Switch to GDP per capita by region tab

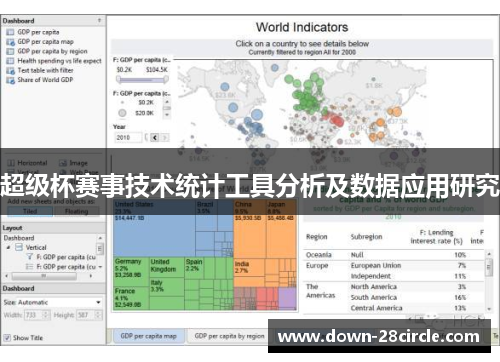click(229, 336)
